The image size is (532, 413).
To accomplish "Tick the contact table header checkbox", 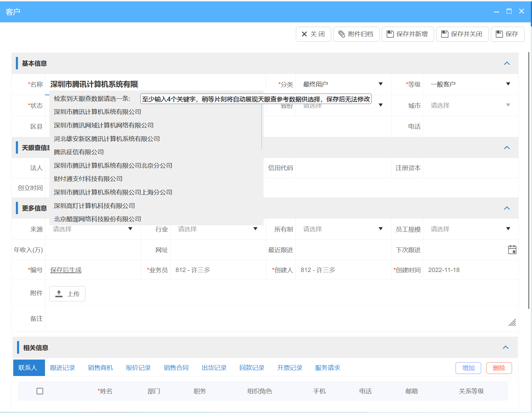I will tap(40, 391).
